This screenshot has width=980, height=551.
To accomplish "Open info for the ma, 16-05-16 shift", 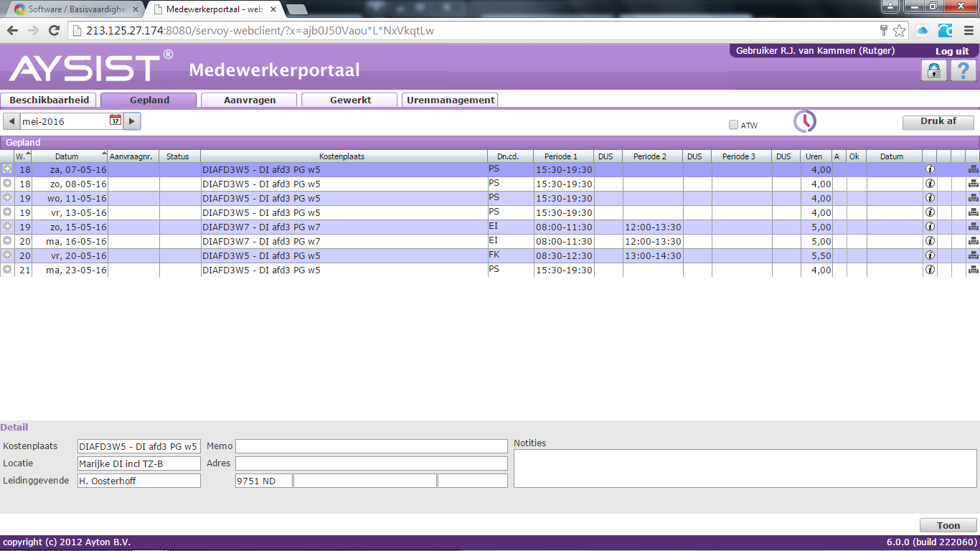I will pos(930,241).
